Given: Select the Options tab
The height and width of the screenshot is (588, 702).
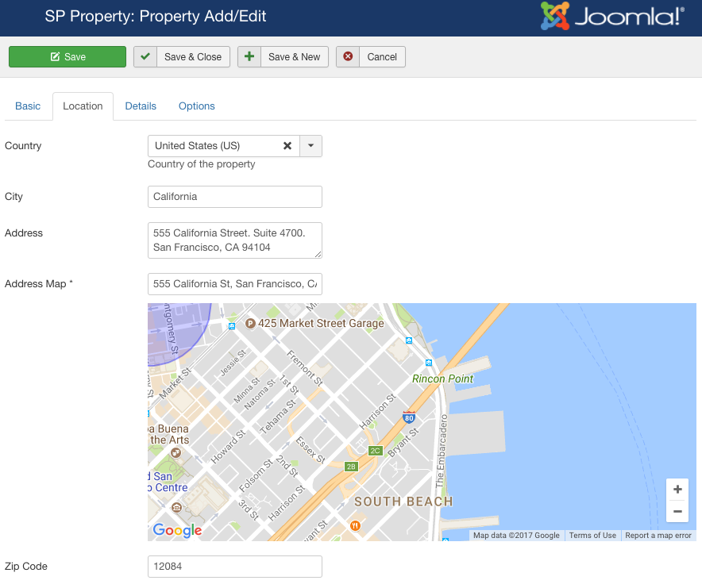Looking at the screenshot, I should pyautogui.click(x=196, y=106).
